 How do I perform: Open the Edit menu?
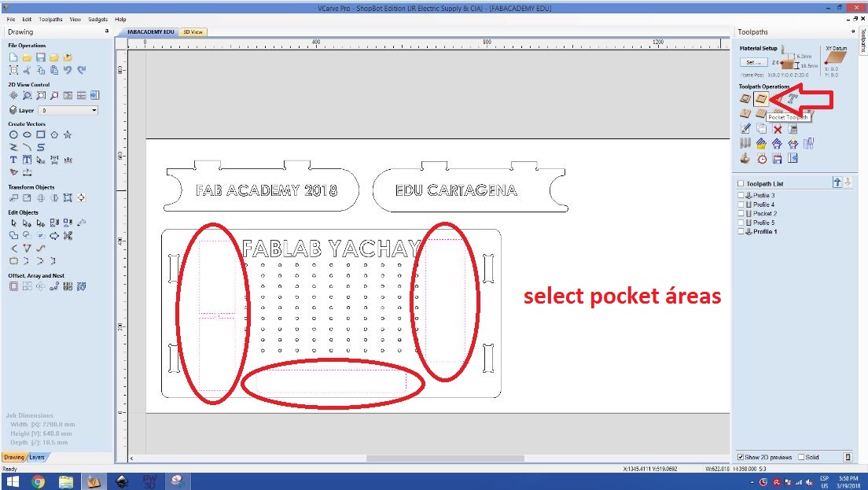coord(27,20)
